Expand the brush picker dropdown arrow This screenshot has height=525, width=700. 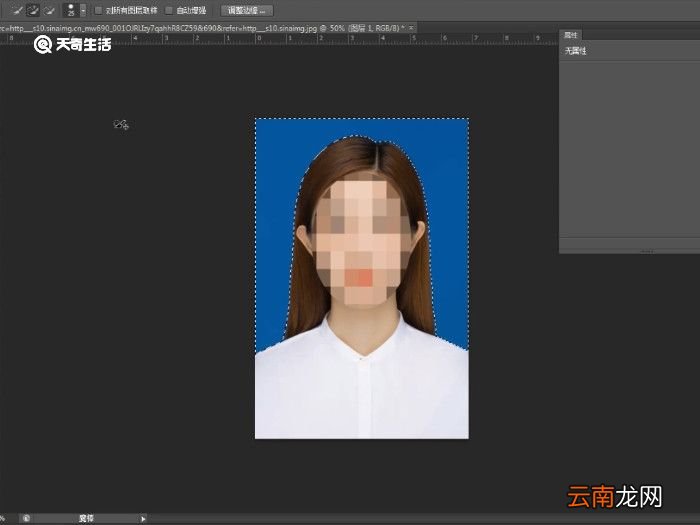(x=83, y=10)
